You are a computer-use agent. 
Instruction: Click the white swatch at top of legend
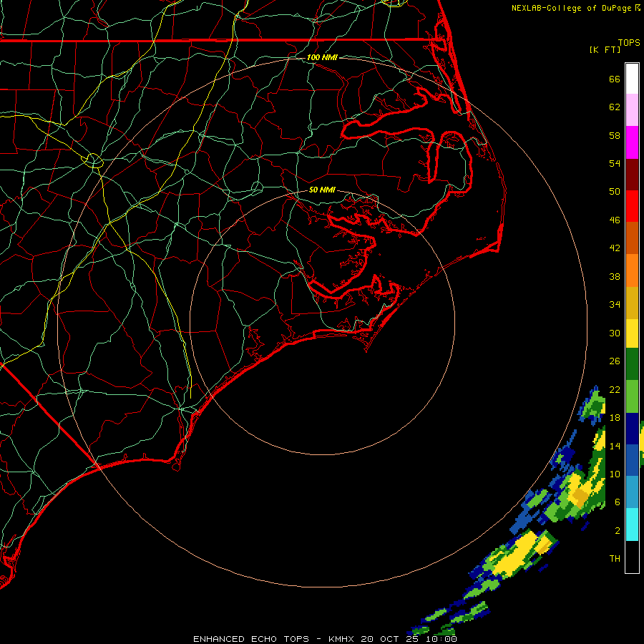[632, 79]
